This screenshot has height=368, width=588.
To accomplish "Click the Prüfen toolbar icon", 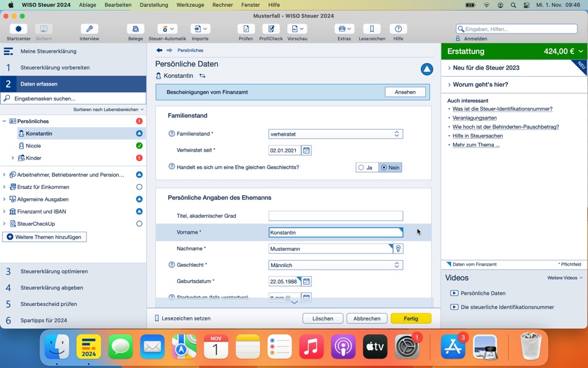I will click(246, 29).
